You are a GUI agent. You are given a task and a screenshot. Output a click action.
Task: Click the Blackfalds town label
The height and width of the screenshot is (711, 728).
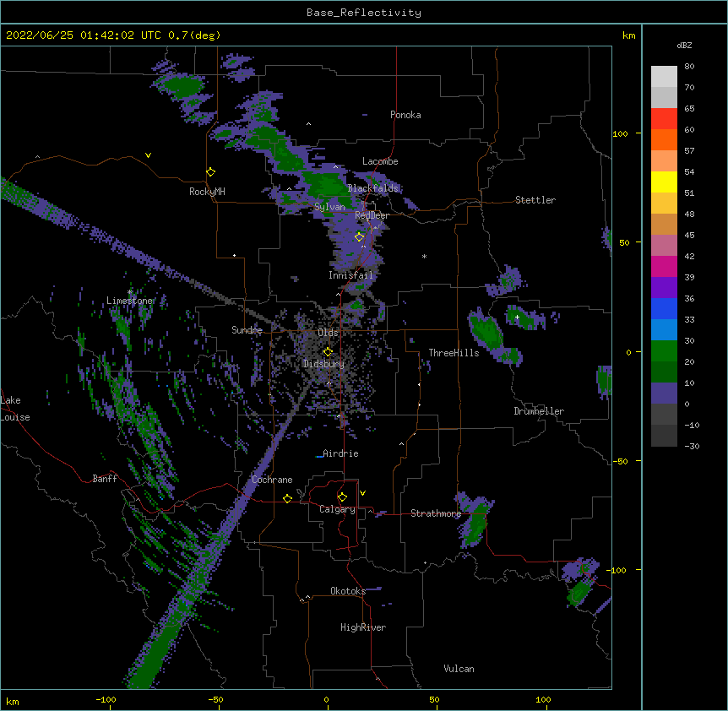point(372,188)
